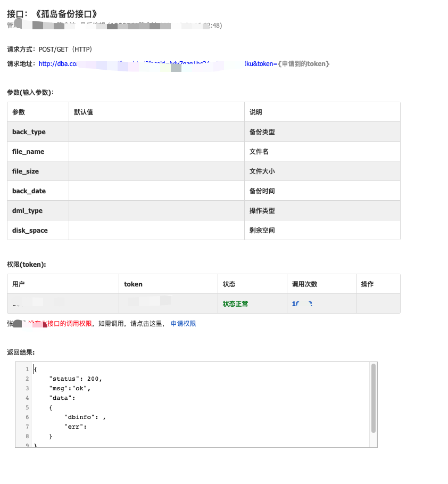The height and width of the screenshot is (484, 448).
Task: Click the 说明 column header
Action: (256, 112)
